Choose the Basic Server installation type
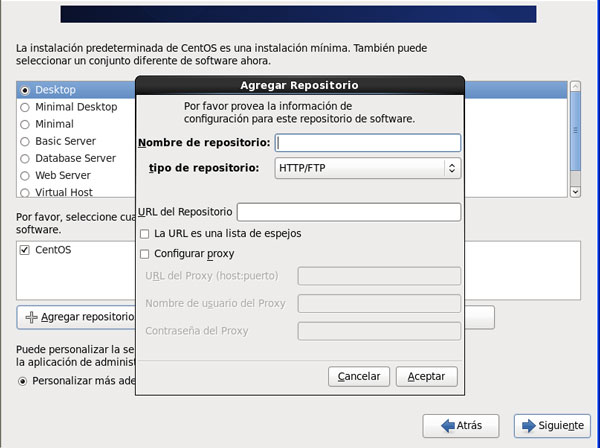 click(24, 141)
